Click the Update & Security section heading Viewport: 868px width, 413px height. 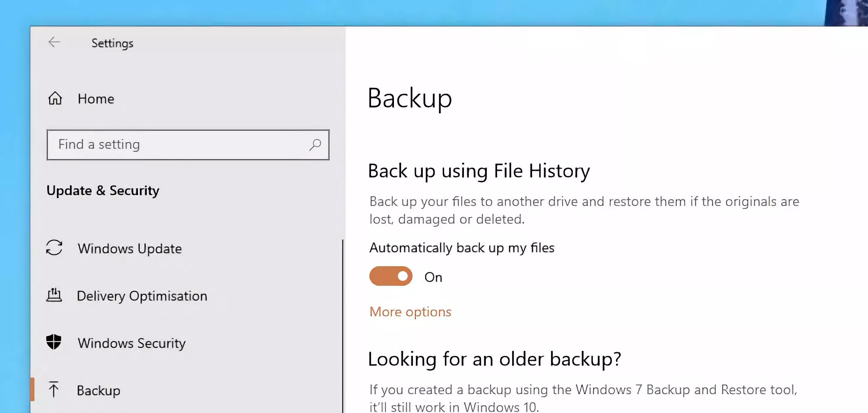[x=103, y=191]
